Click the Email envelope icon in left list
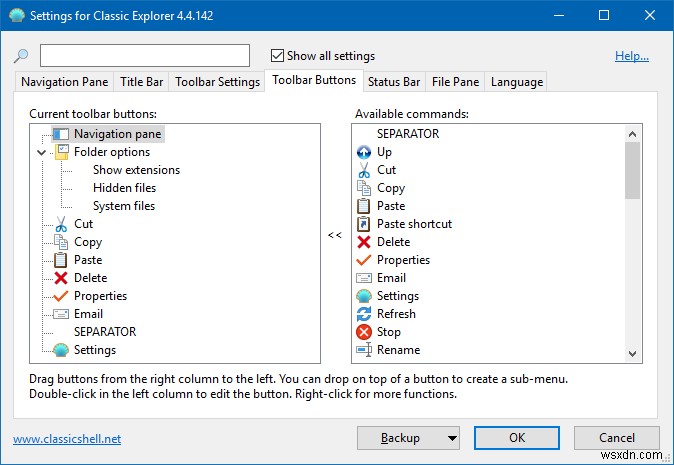 [60, 314]
